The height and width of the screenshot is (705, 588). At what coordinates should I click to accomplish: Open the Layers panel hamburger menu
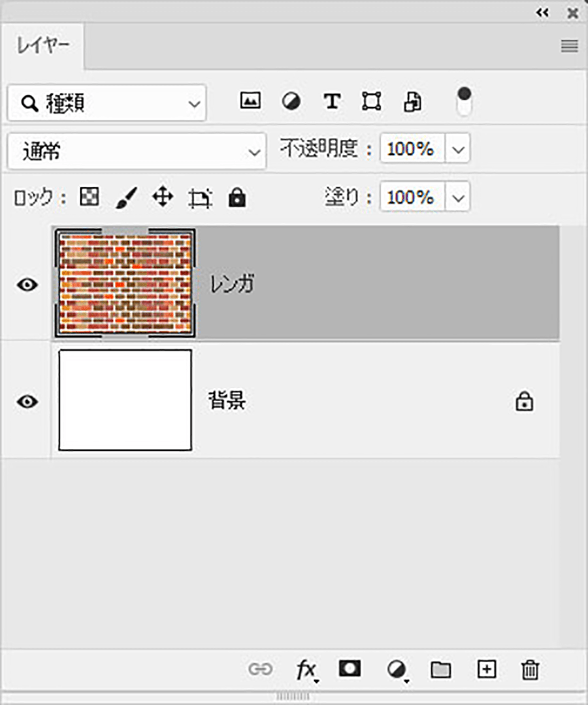pyautogui.click(x=570, y=46)
